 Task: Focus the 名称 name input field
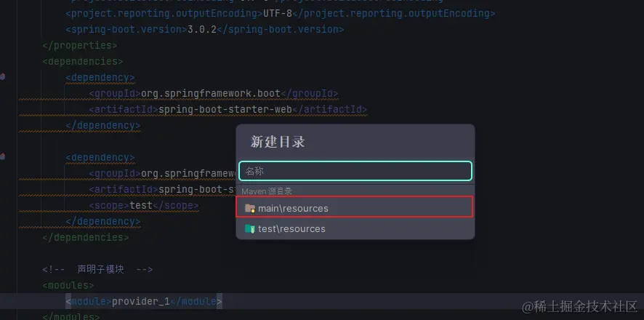tap(355, 171)
